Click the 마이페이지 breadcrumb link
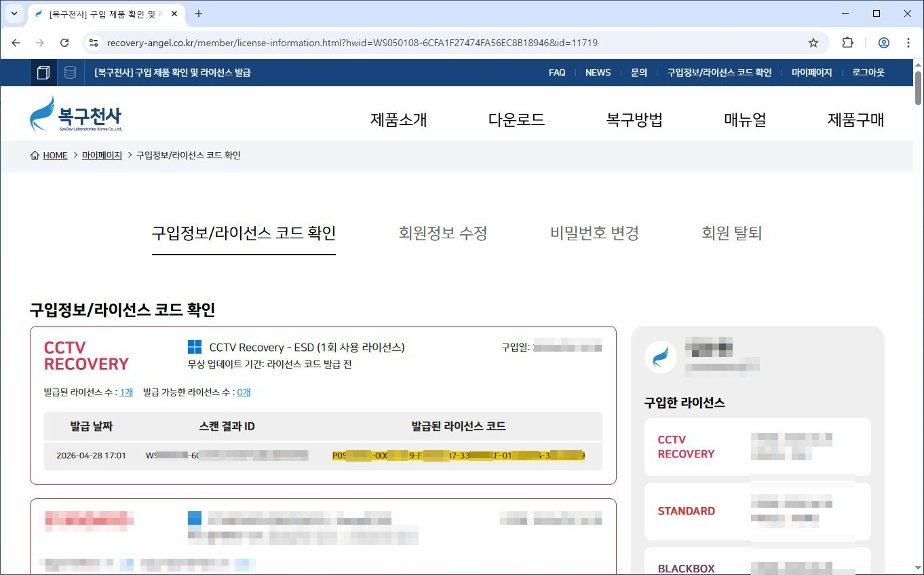Screen dimensions: 924x575 click(x=102, y=155)
